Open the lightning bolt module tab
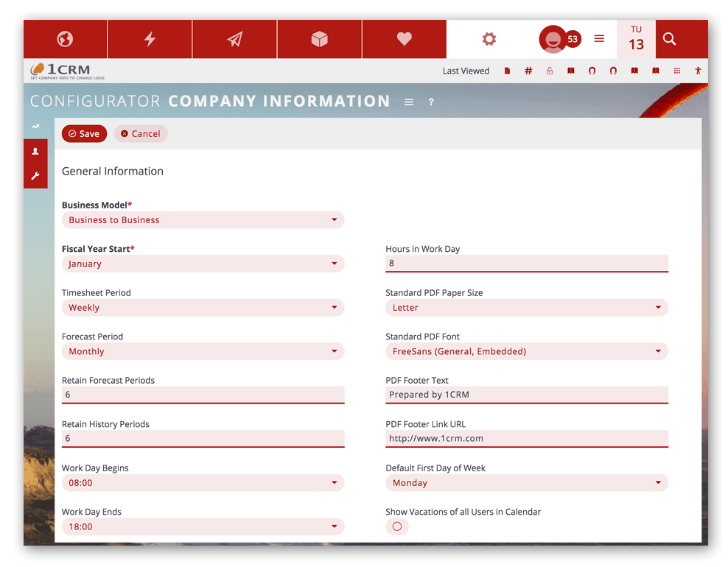The image size is (728, 567). click(150, 39)
